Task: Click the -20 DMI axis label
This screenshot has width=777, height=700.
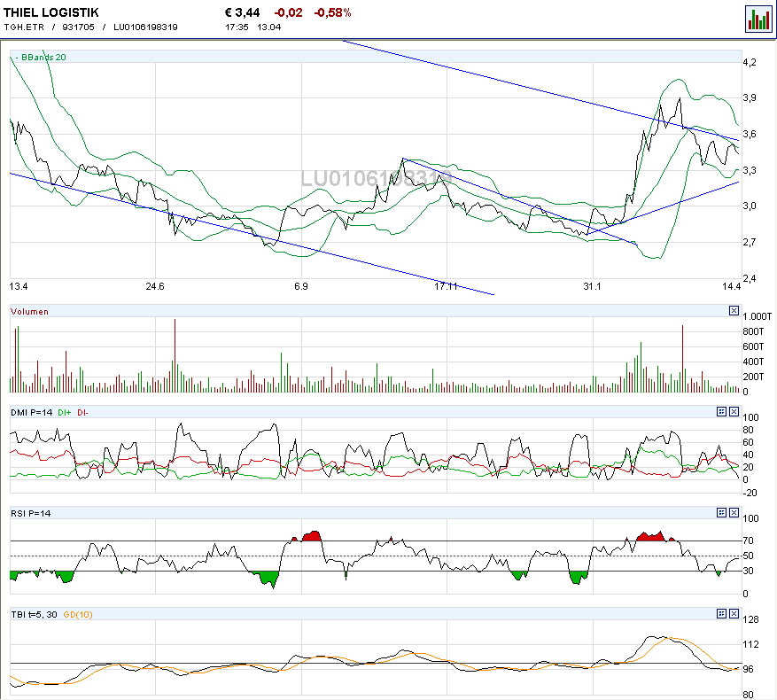Action: [750, 493]
